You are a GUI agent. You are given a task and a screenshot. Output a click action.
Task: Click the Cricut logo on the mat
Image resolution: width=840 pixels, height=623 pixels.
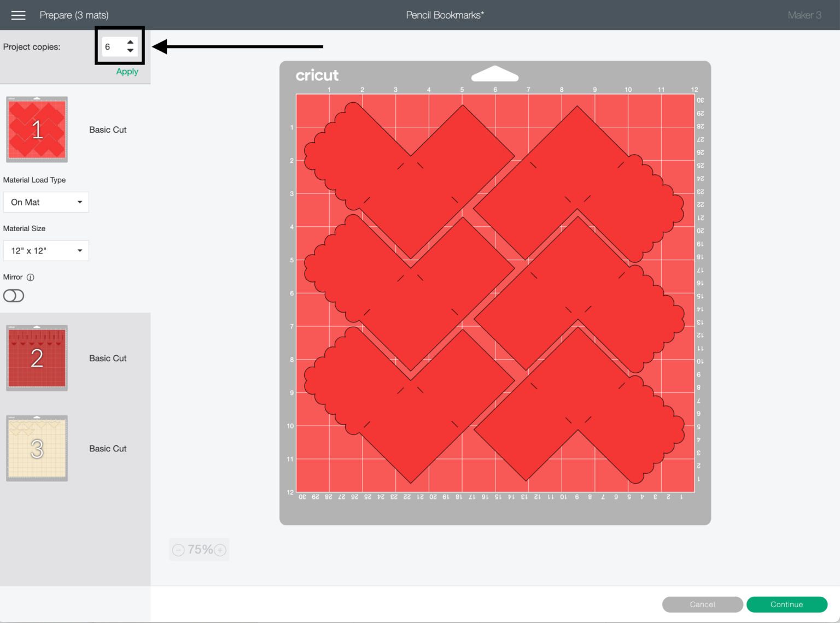pos(317,75)
